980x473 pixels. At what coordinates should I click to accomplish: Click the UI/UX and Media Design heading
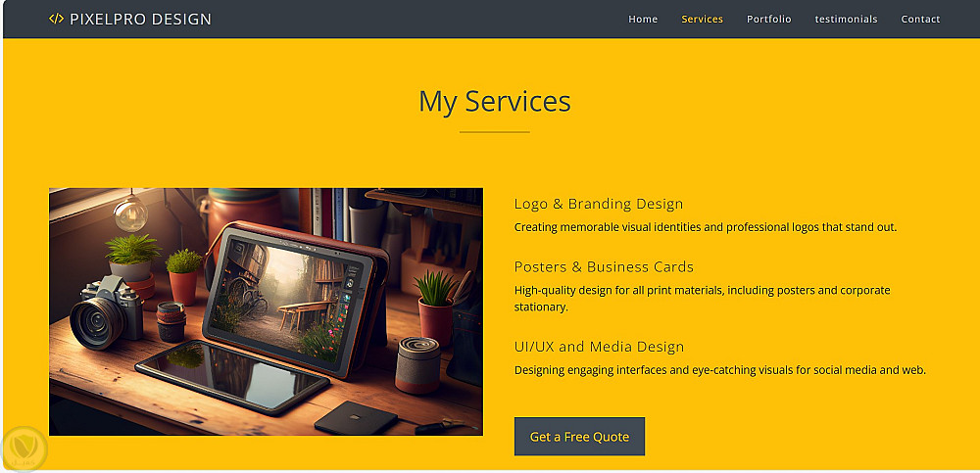point(599,346)
